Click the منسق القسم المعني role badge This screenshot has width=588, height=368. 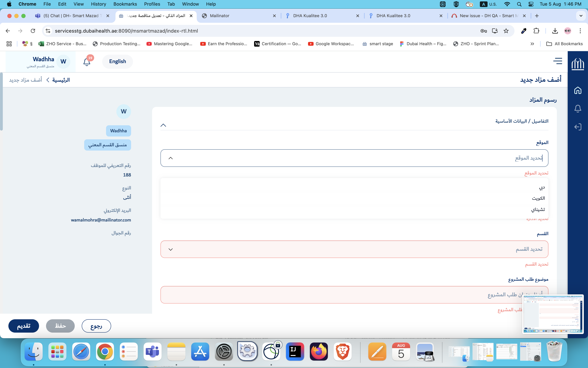click(108, 145)
